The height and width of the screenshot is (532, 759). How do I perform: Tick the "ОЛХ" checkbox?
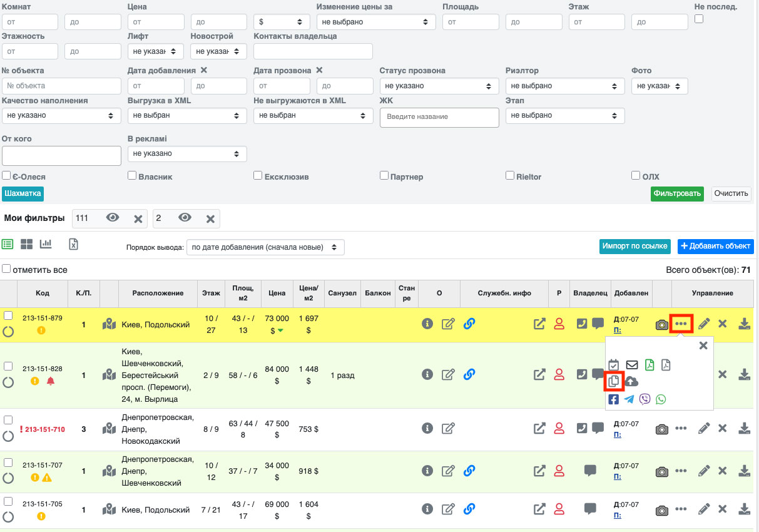coord(636,176)
